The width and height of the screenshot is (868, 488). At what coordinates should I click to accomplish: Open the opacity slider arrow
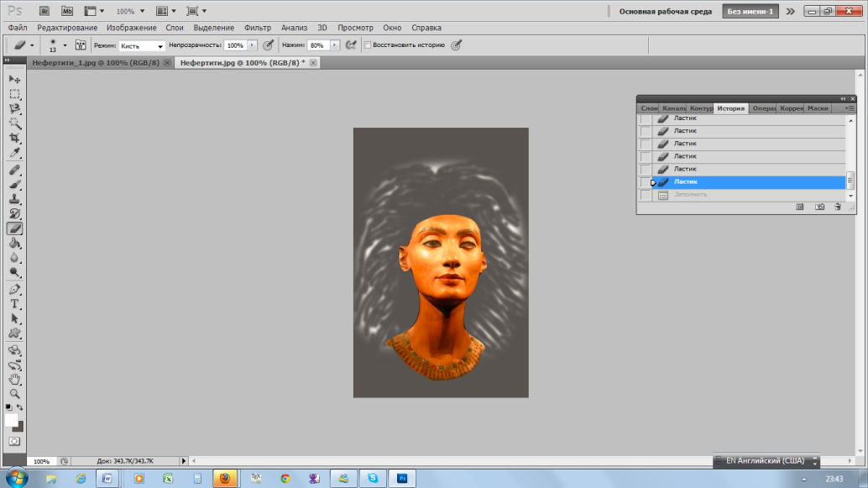point(252,45)
